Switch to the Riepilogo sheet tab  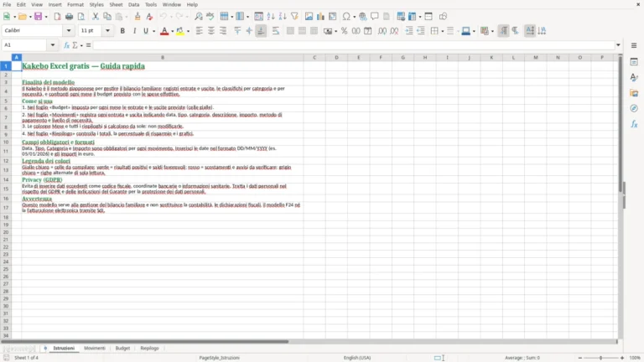click(x=149, y=348)
